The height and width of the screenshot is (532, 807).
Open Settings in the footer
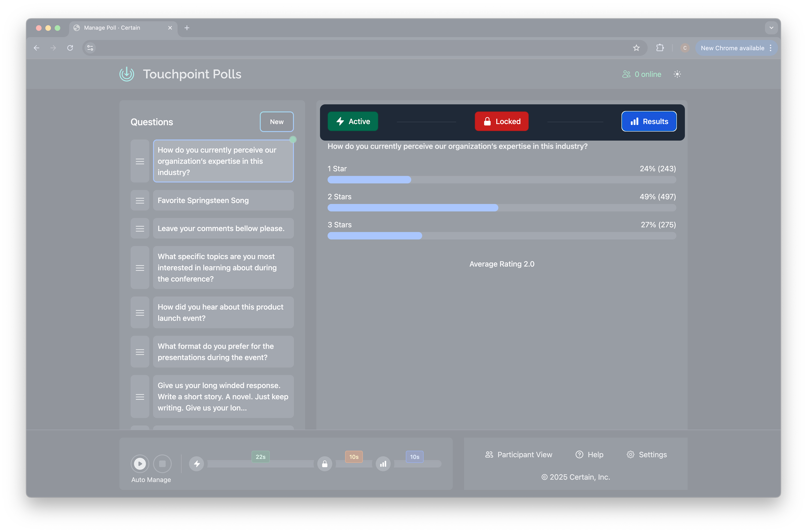click(647, 454)
